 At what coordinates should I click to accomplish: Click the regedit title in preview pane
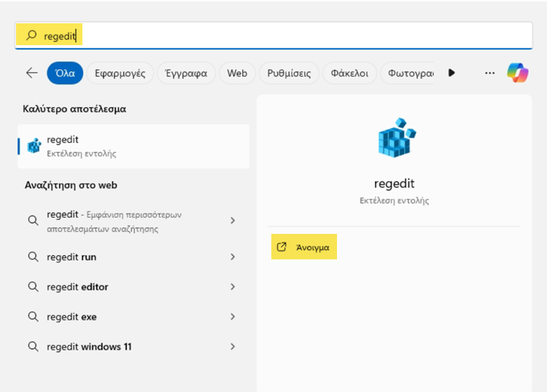pyautogui.click(x=394, y=184)
